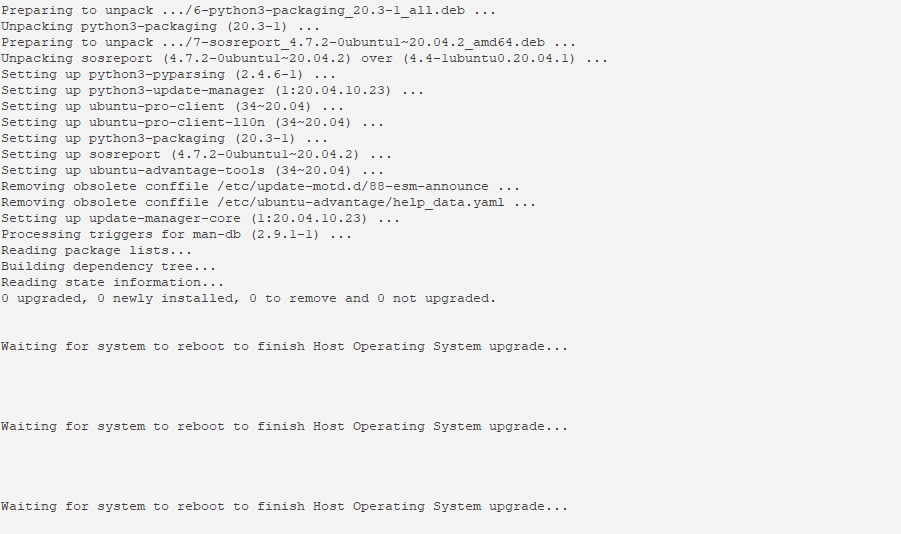Click '0 upgraded, 0 newly installed' summary line
Screen dimensions: 901x534
[x=248, y=299]
